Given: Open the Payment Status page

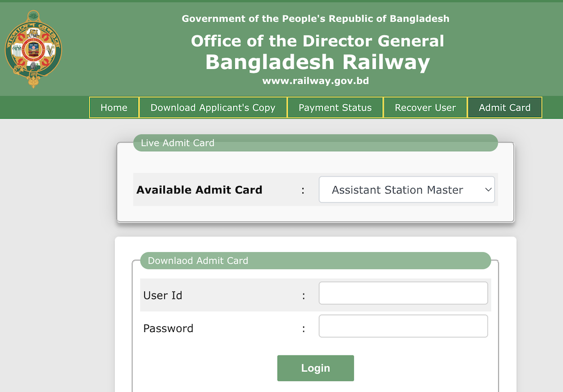Looking at the screenshot, I should 335,107.
